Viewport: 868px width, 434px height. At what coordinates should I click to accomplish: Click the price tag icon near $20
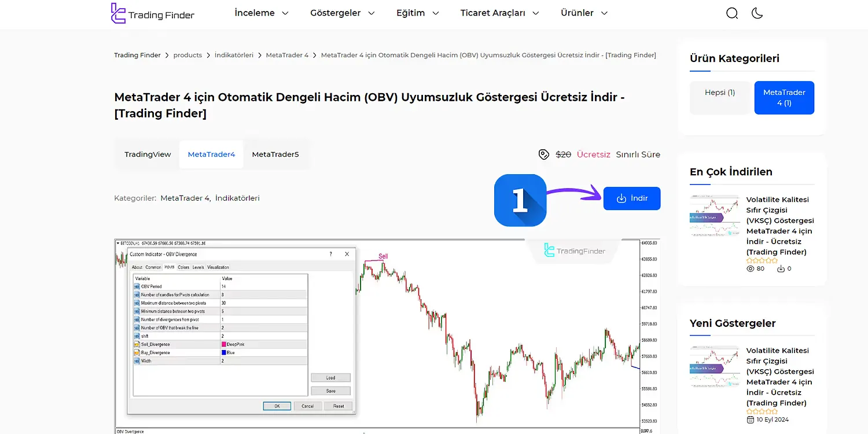pos(543,154)
